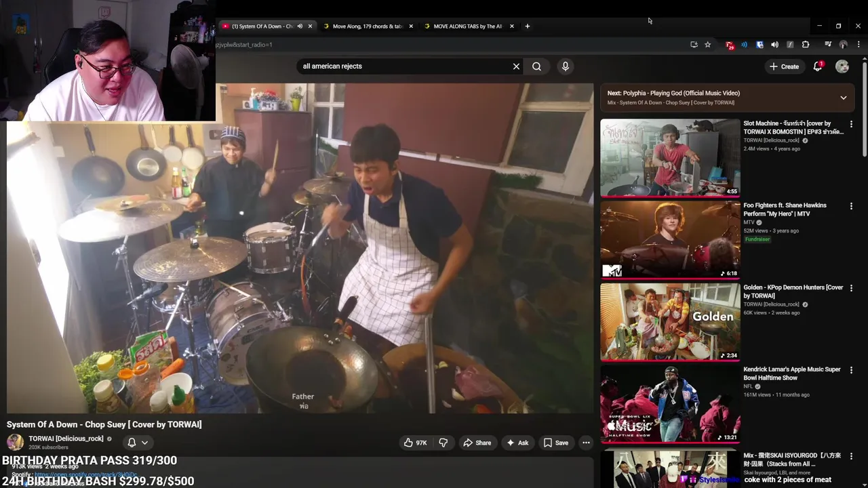
Task: Open the gray f extension icon
Action: pyautogui.click(x=790, y=45)
